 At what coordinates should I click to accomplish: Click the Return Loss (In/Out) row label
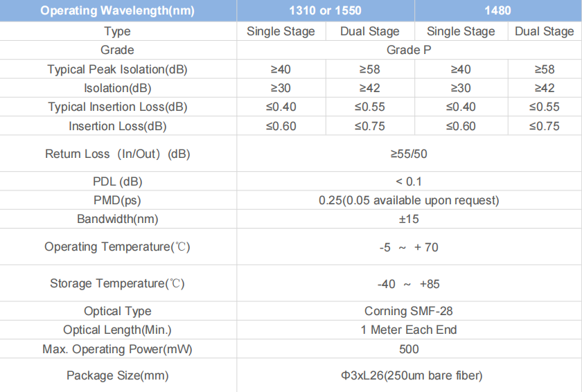point(117,154)
